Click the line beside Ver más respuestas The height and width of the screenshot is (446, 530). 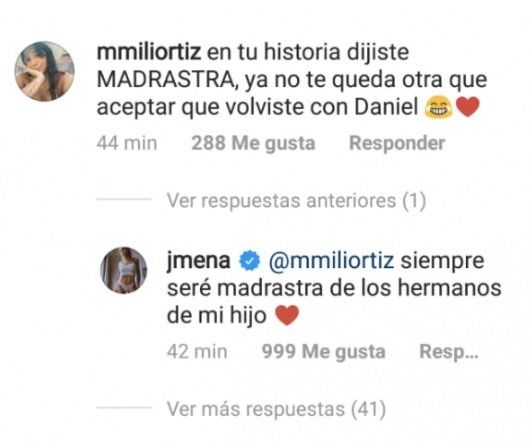click(123, 407)
